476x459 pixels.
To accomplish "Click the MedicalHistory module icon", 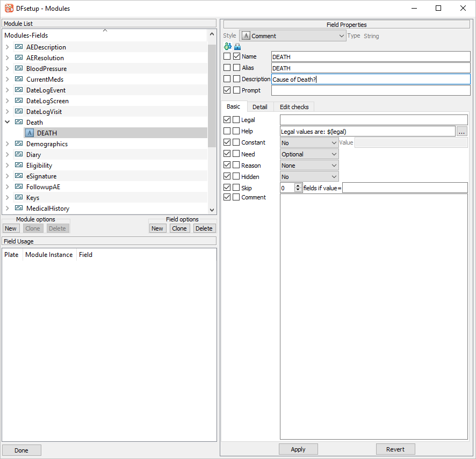I will point(19,208).
